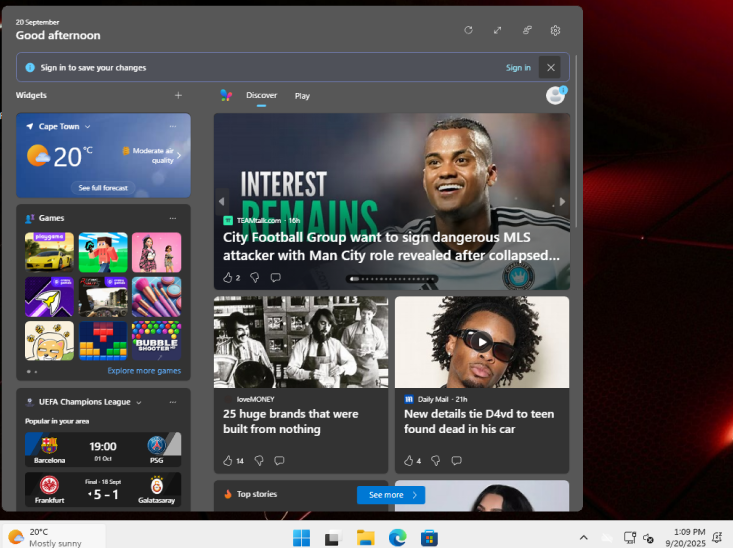
Task: Open Frankfurt vs Galatasaray result card
Action: tap(103, 490)
